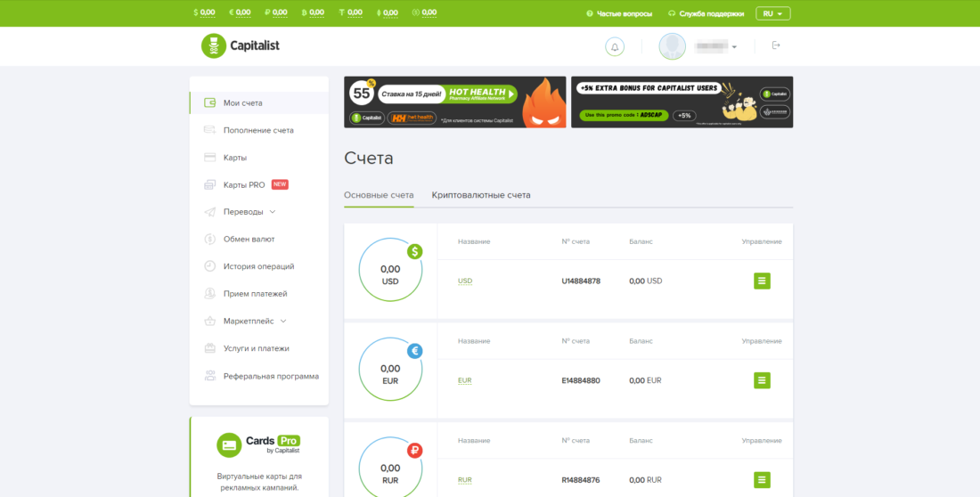Open RUR account management menu button
Screen dimensions: 980x497
coord(762,480)
